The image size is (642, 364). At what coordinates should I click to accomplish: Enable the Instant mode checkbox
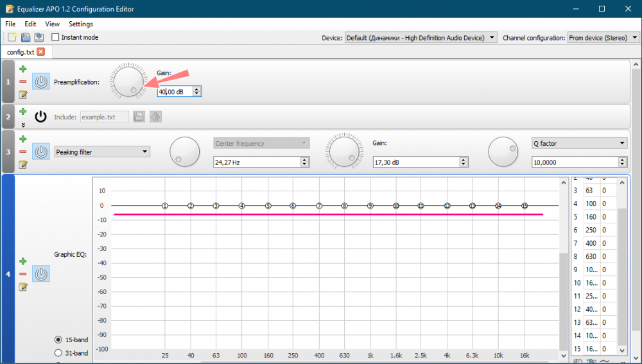point(55,37)
